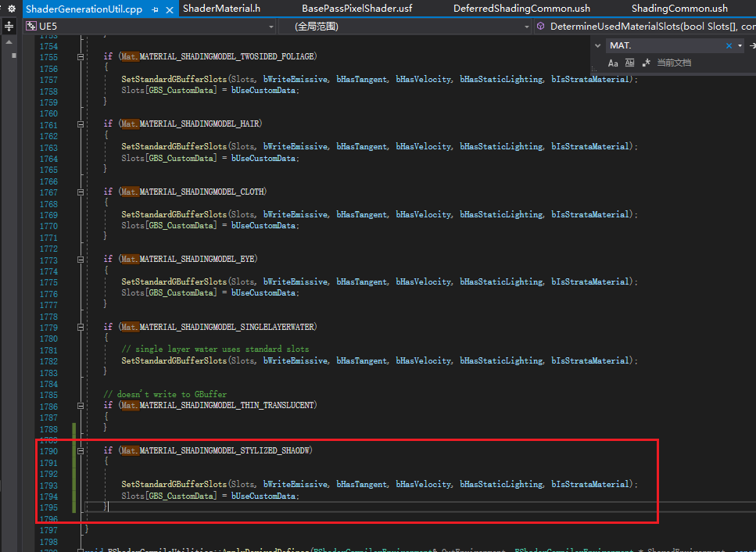Toggle regular expressions in the search bar

pyautogui.click(x=647, y=63)
